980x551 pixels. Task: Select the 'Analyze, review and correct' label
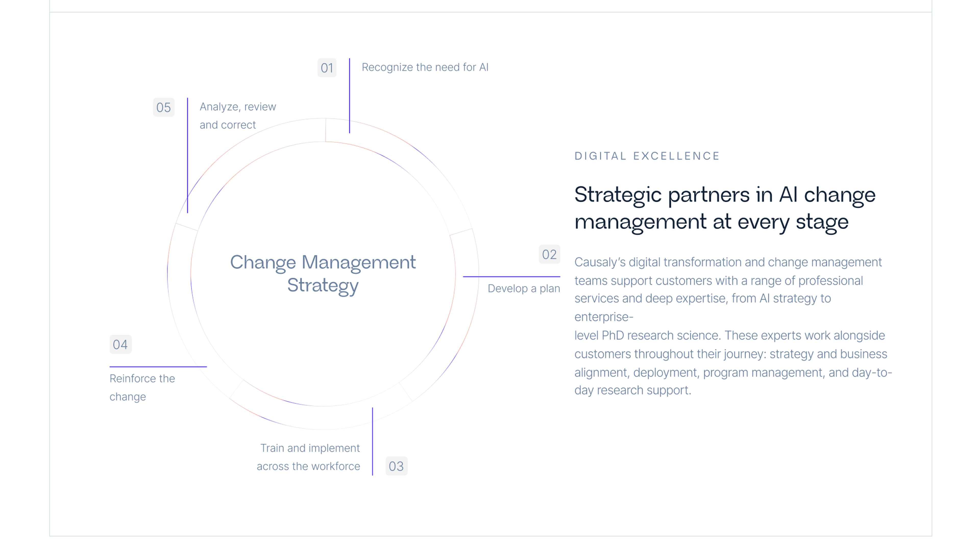click(238, 116)
